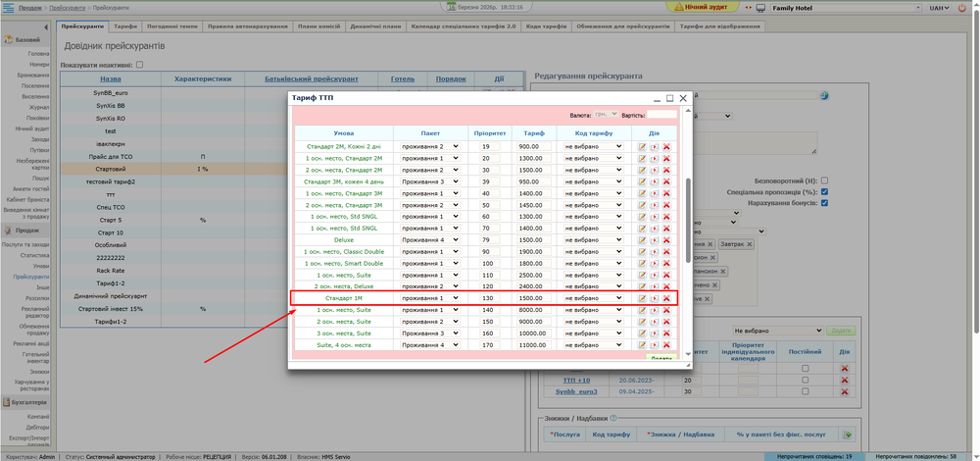Delete the Deluxe tariff row

coord(666,239)
